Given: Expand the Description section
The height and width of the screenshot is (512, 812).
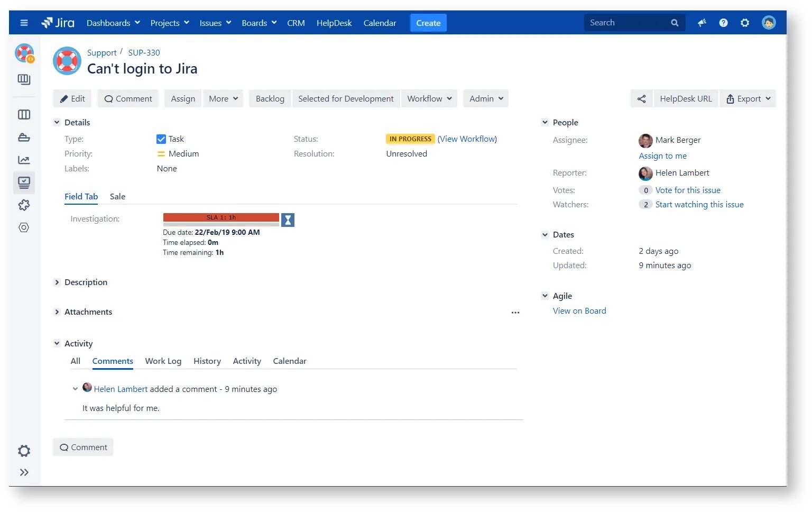Looking at the screenshot, I should (x=57, y=282).
